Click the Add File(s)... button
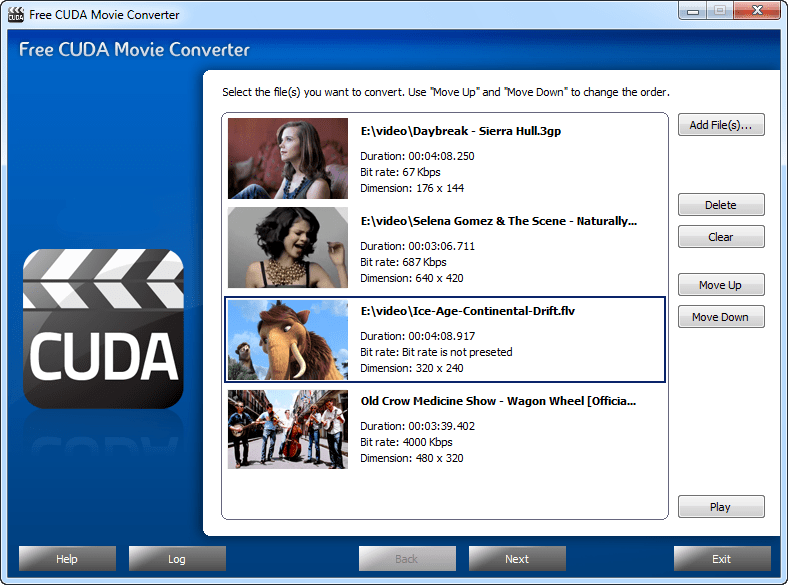Viewport: 788px width, 585px height. (x=721, y=125)
